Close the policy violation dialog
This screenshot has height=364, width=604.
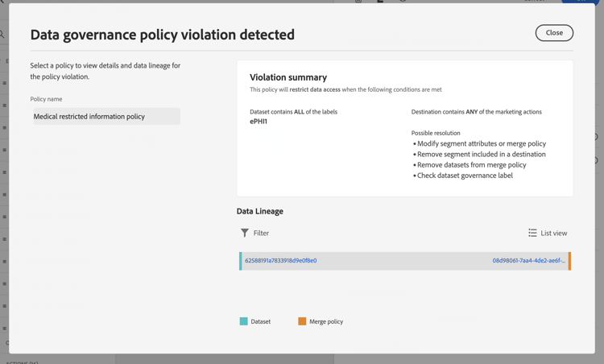(x=554, y=33)
